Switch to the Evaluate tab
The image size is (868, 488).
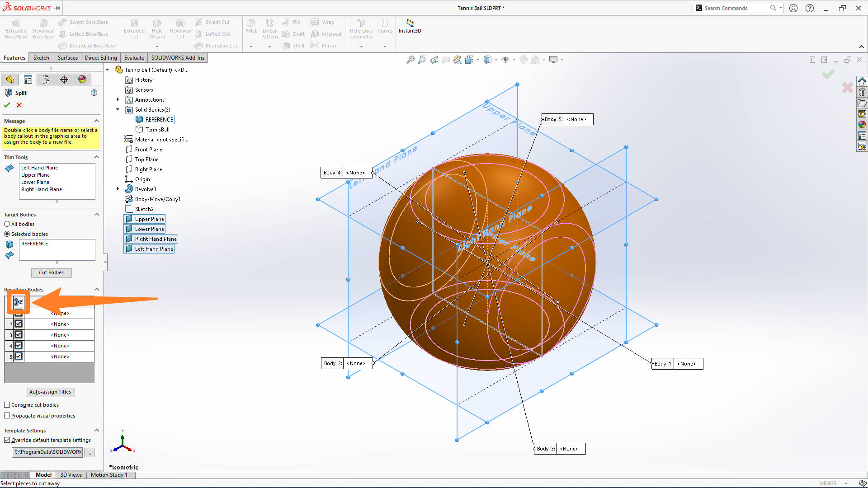[134, 57]
